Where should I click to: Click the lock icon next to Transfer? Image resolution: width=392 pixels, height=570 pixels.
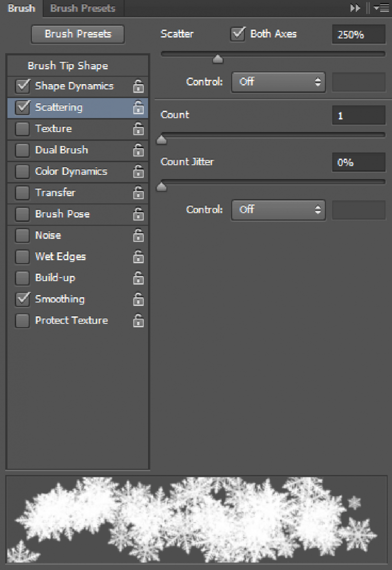tap(138, 193)
